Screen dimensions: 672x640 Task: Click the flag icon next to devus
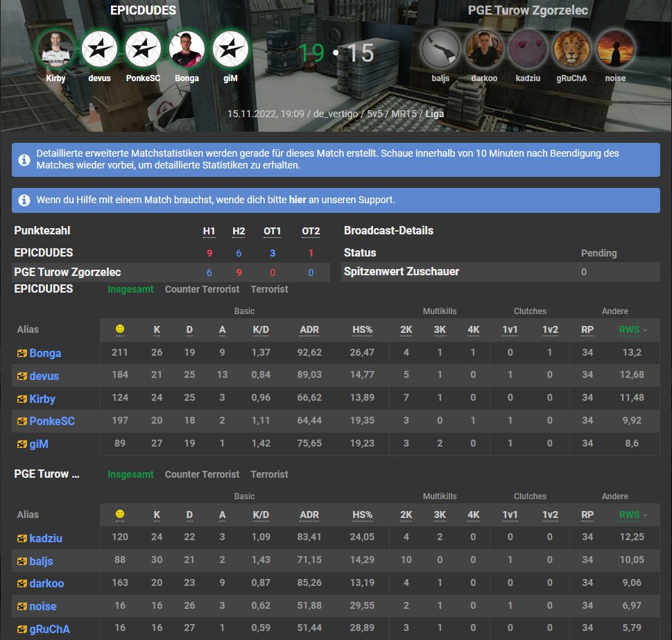pyautogui.click(x=22, y=377)
